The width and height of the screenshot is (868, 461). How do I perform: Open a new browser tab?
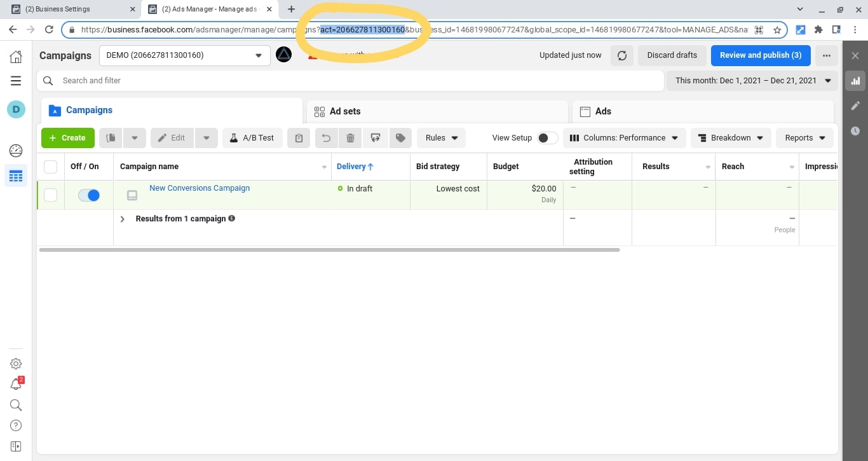click(291, 9)
